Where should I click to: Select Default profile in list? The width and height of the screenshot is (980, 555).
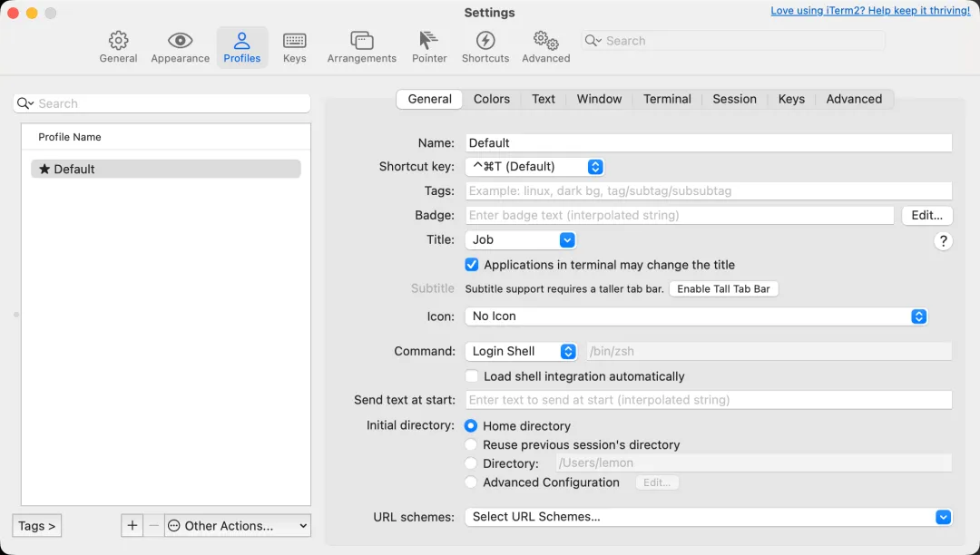166,169
